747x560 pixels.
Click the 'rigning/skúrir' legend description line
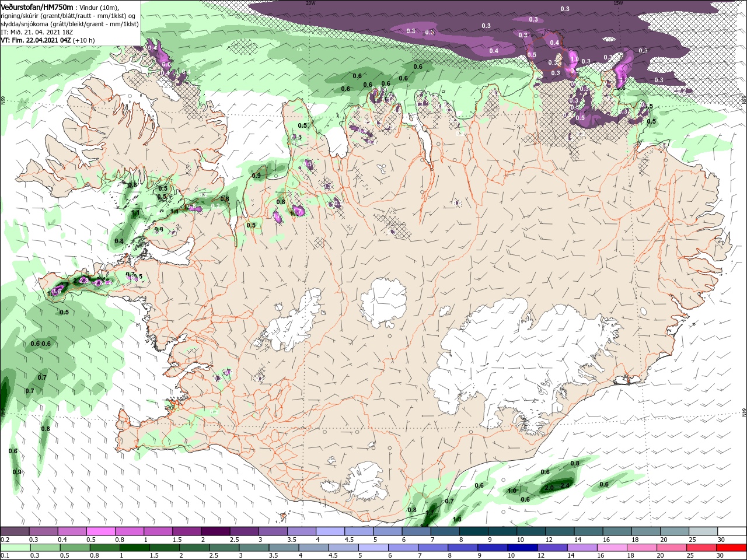tap(68, 16)
